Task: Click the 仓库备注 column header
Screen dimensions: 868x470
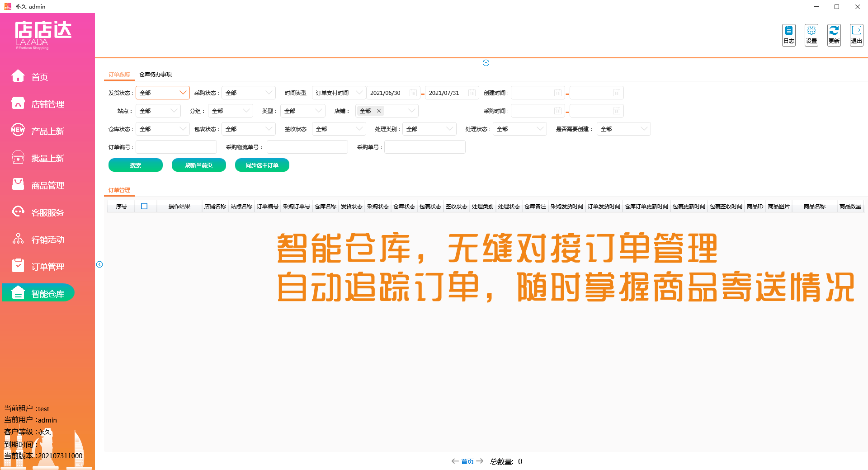Action: [535, 206]
